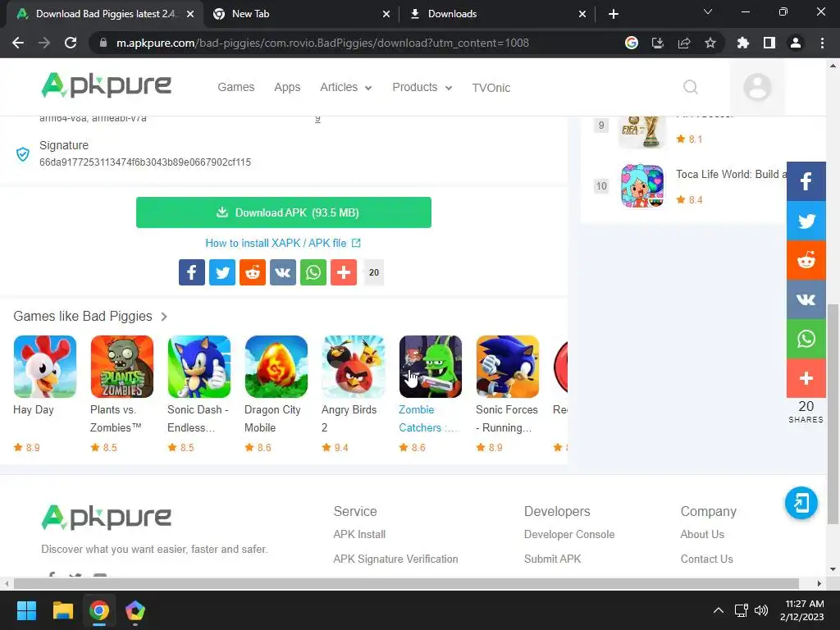This screenshot has width=840, height=630.
Task: Click WhatsApp icon in right floating share bar
Action: (x=806, y=339)
